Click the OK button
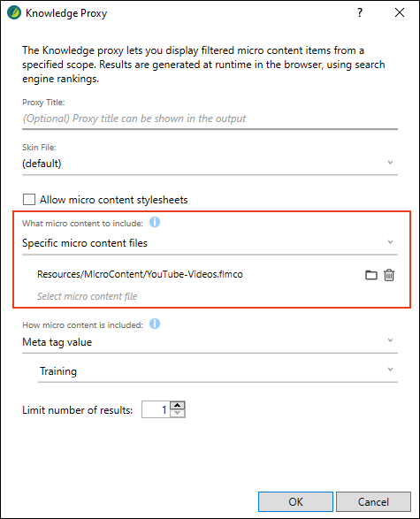Image resolution: width=420 pixels, height=519 pixels. point(295,502)
